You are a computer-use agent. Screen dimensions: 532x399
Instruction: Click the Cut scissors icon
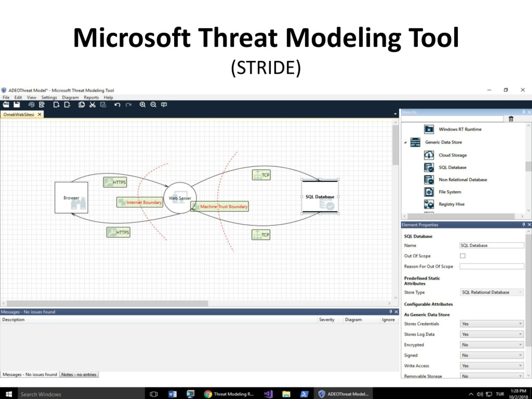coord(92,105)
